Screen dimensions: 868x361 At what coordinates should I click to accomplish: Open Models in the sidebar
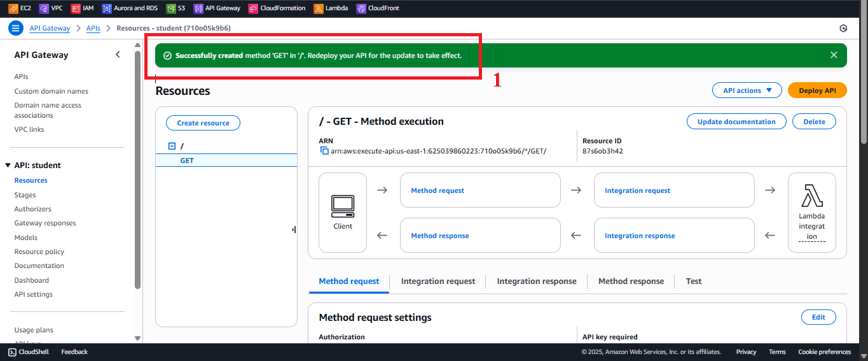tap(26, 237)
